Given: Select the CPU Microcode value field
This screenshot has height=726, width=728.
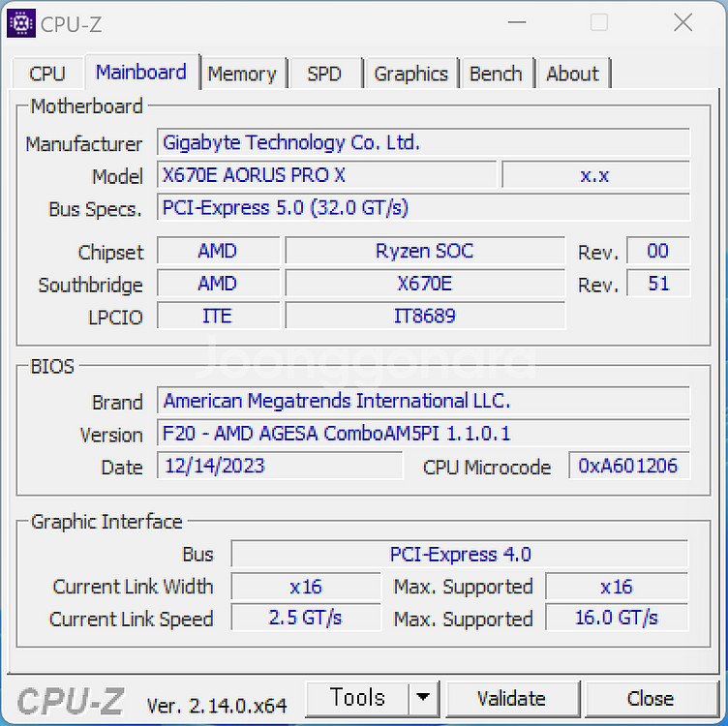Looking at the screenshot, I should pyautogui.click(x=628, y=466).
